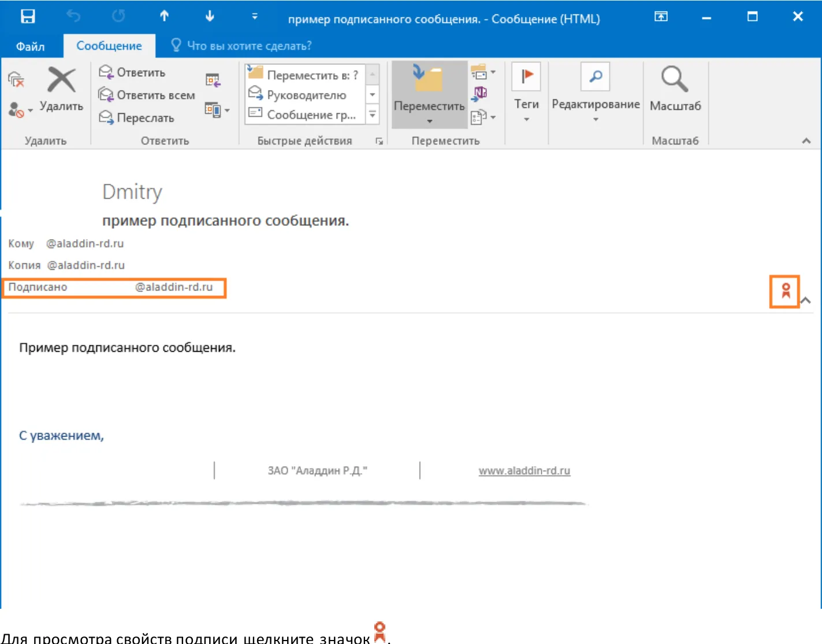Delete the message with the Удалить button
This screenshot has width=822, height=644.
61,89
